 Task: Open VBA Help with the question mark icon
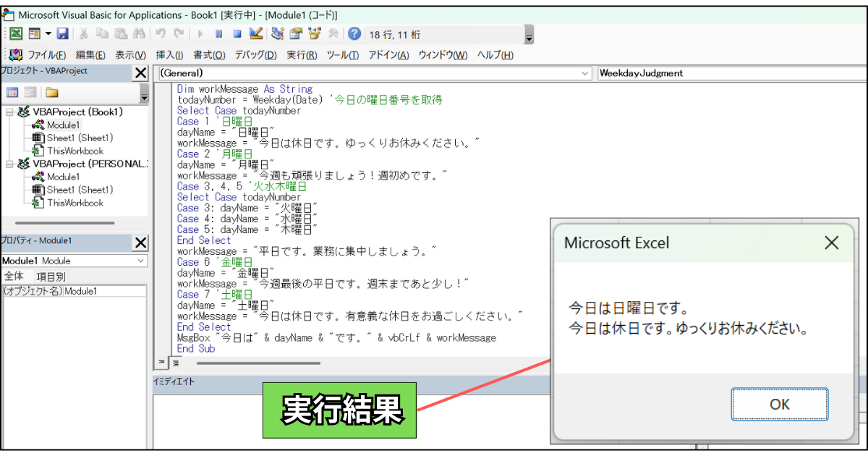(354, 33)
